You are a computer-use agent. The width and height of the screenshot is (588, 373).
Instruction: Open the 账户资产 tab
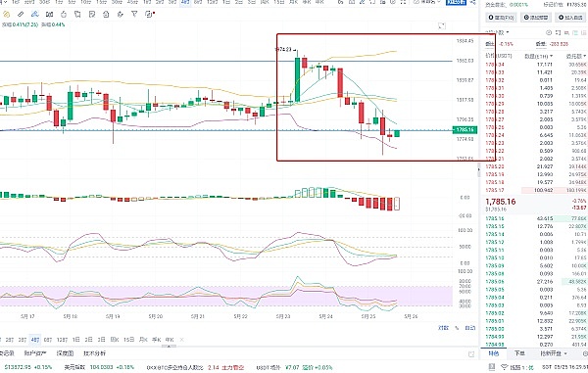[x=35, y=353]
